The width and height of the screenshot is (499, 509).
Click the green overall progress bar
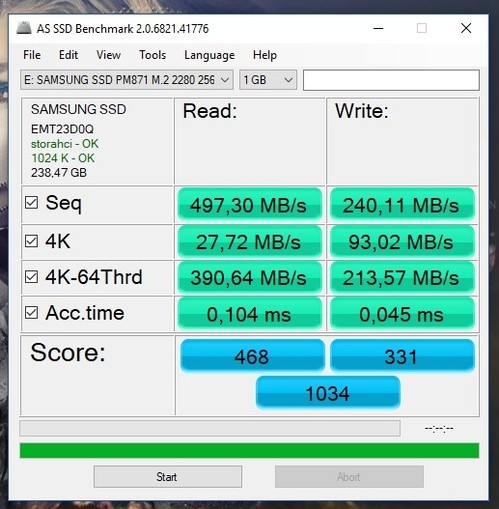[x=249, y=451]
